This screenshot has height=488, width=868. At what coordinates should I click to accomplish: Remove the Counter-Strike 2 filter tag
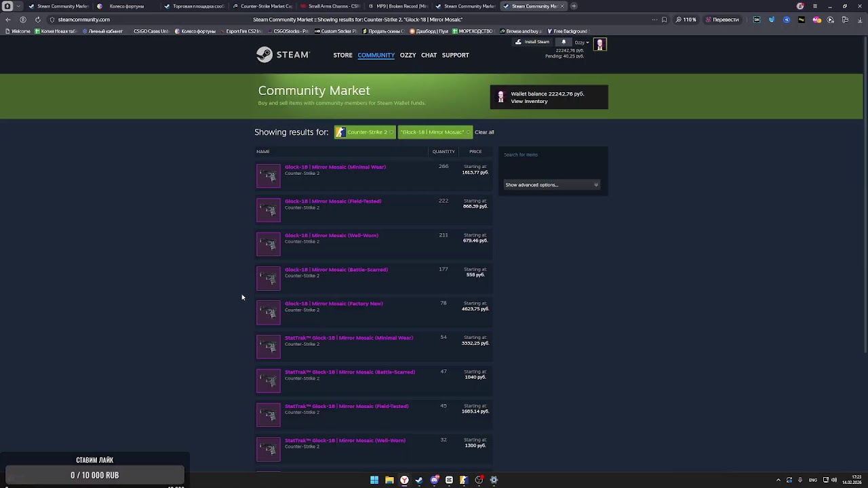click(x=391, y=132)
